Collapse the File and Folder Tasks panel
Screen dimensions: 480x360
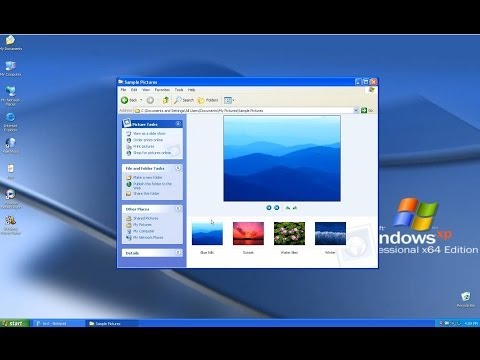[x=178, y=168]
